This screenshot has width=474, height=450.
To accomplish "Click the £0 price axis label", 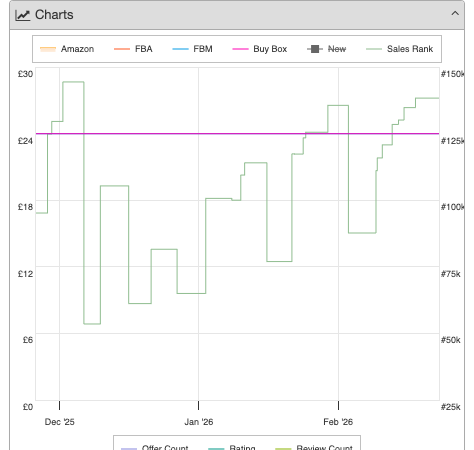I will (28, 407).
